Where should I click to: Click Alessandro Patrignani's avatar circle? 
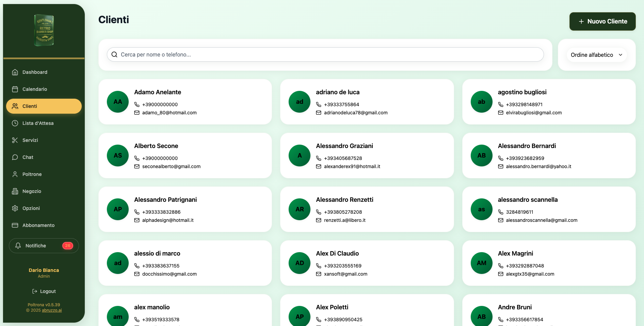[x=117, y=209]
